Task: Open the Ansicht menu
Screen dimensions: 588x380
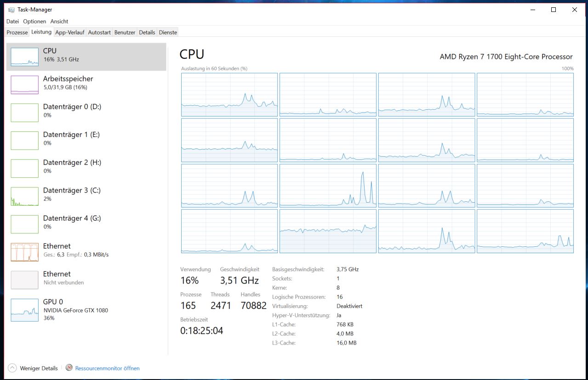Action: (59, 21)
